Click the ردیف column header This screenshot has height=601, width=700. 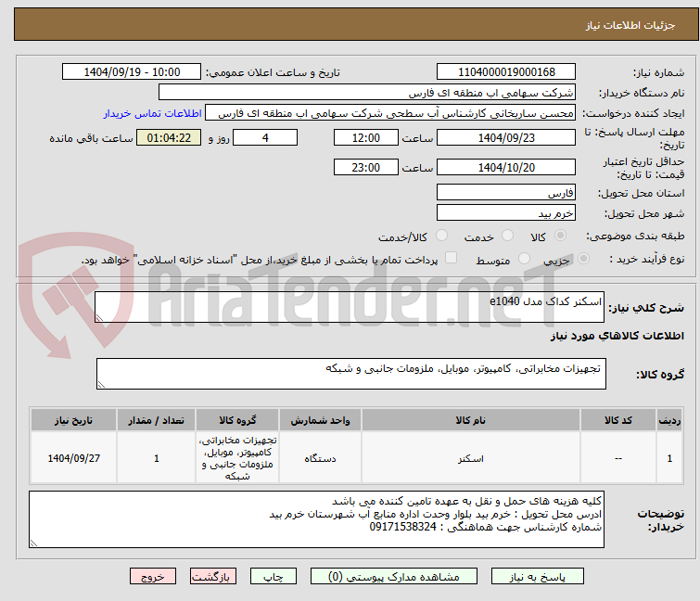pos(669,420)
